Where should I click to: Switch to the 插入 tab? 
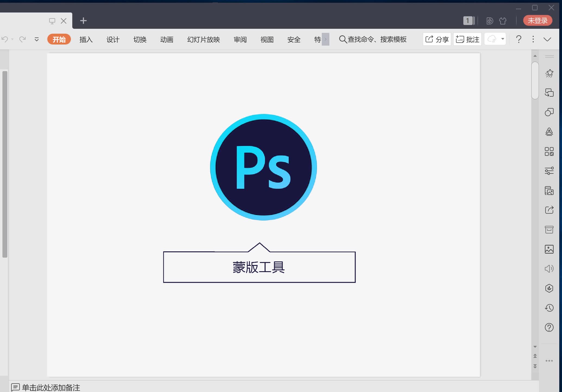[86, 40]
